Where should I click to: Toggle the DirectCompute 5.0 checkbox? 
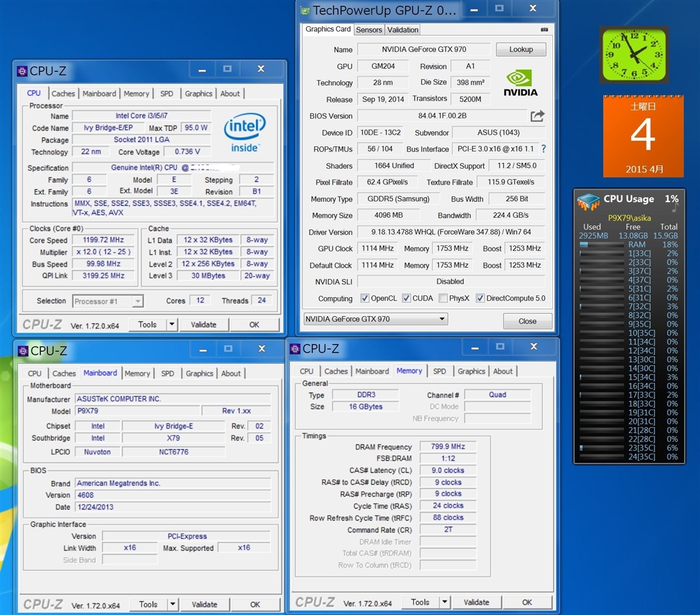click(480, 299)
